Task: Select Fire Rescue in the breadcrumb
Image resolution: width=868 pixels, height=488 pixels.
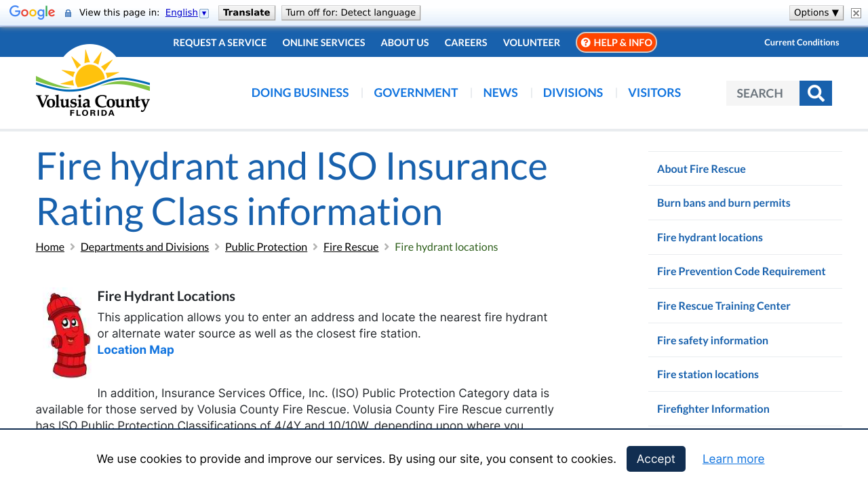Action: tap(351, 247)
